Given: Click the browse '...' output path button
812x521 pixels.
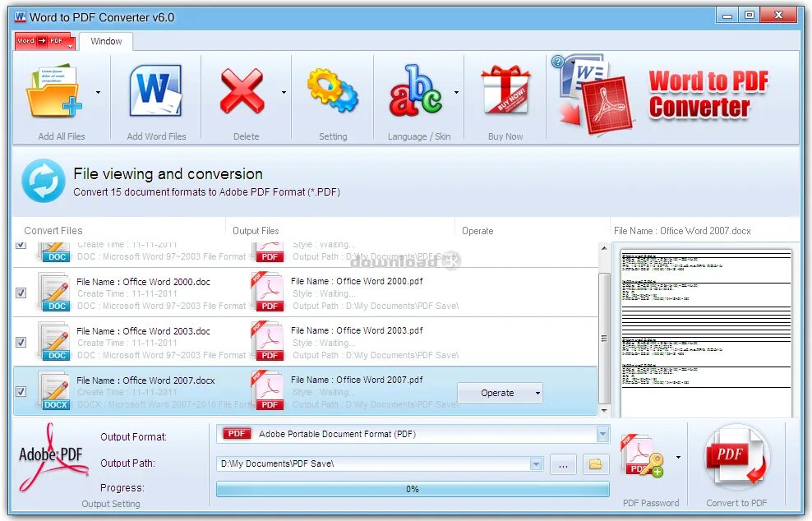Looking at the screenshot, I should pyautogui.click(x=564, y=464).
